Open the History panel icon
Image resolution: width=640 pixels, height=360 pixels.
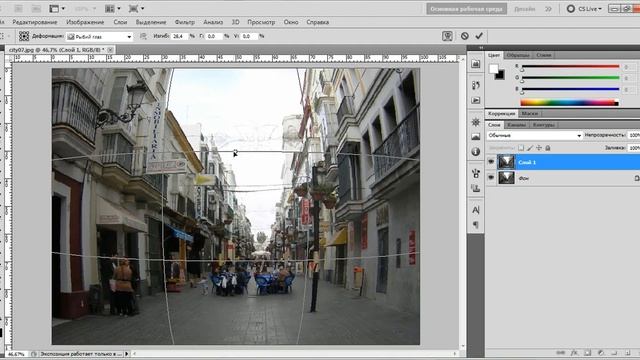[476, 85]
